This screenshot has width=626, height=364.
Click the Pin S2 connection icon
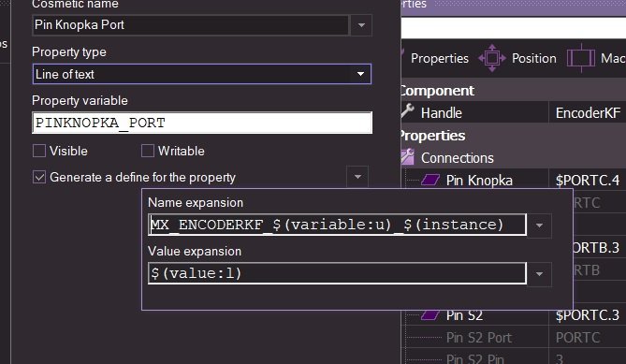click(430, 315)
